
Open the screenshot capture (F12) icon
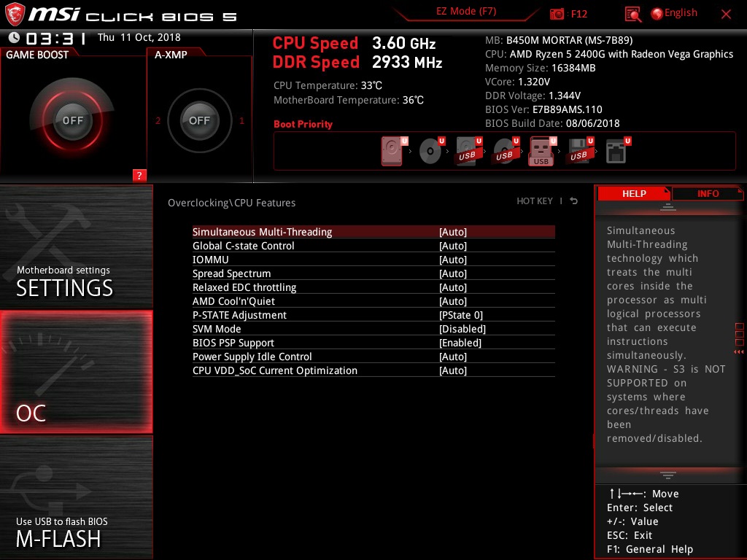click(x=555, y=13)
